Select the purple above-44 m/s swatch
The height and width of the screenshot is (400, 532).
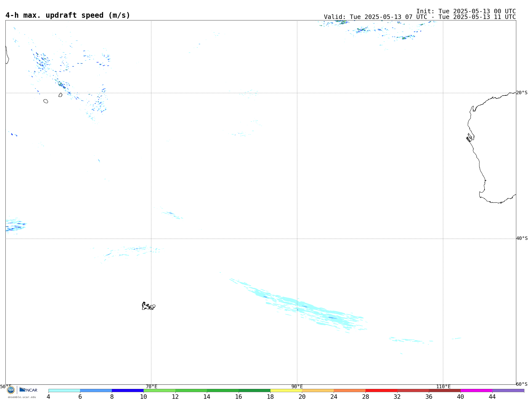click(x=508, y=391)
